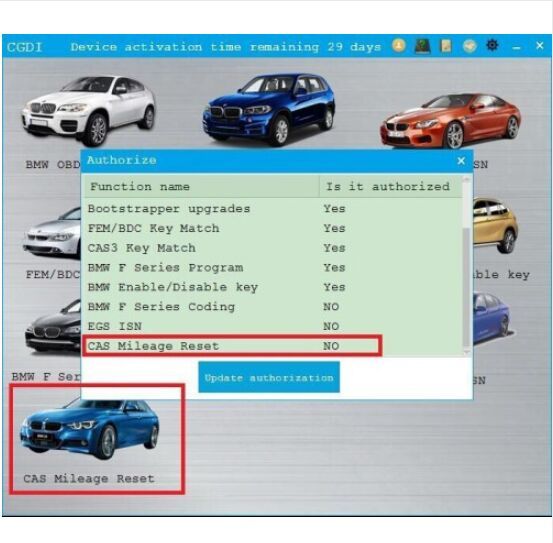Open the white BMW OBD car tile

pyautogui.click(x=88, y=110)
